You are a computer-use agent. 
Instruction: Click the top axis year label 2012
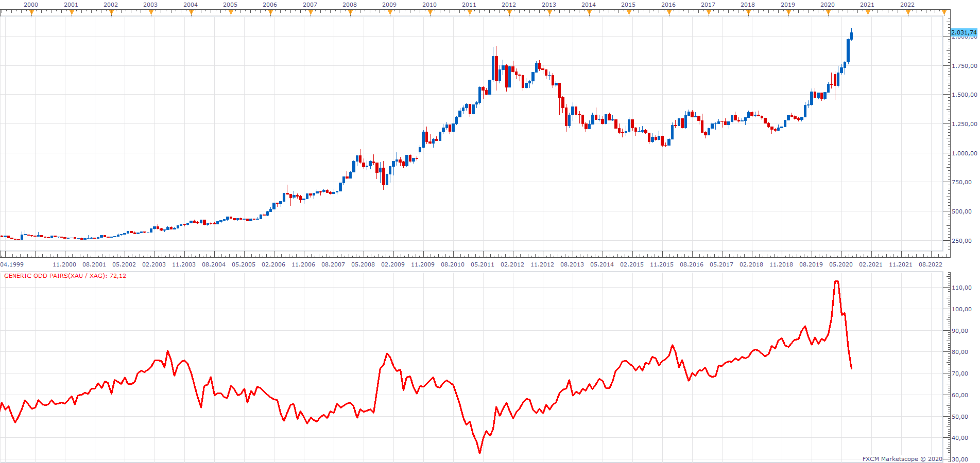pyautogui.click(x=509, y=5)
